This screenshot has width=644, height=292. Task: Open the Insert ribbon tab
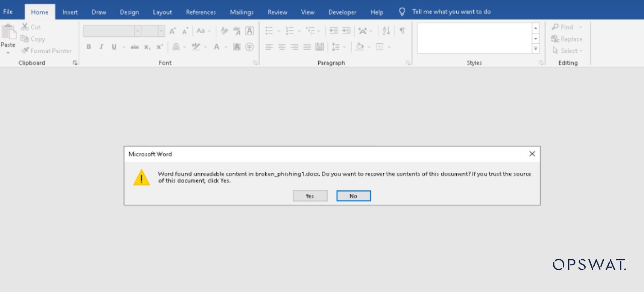click(70, 12)
